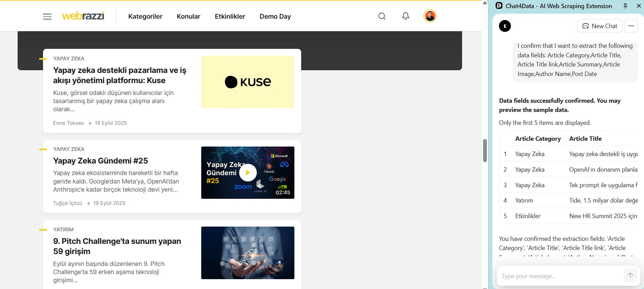Screen dimensions: 644x289
Task: Click the Kuse article summary text
Action: [113, 101]
